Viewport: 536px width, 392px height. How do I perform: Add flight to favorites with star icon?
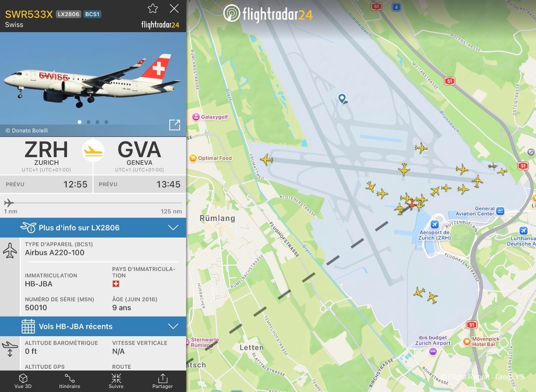[x=153, y=8]
